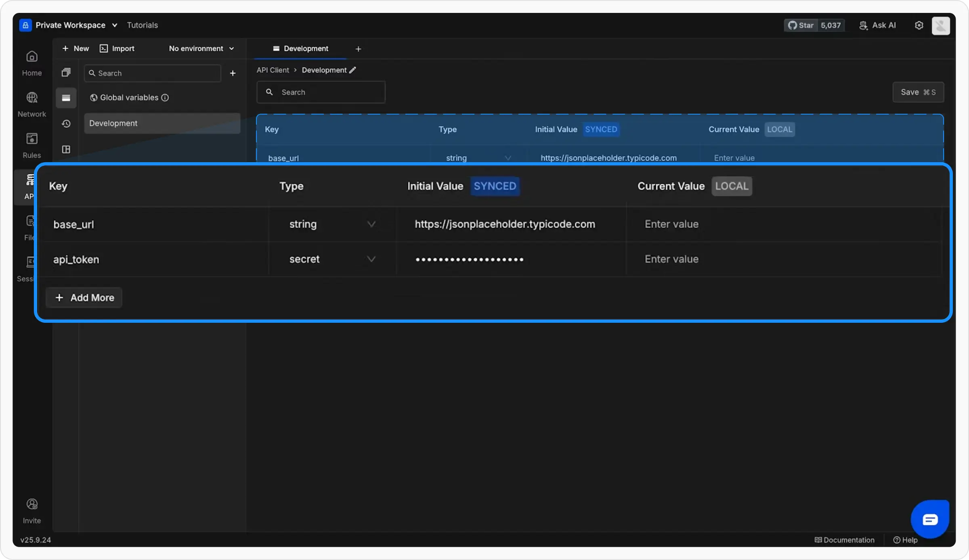969x560 pixels.
Task: Open the collections icon in API sidebar
Action: click(x=66, y=73)
